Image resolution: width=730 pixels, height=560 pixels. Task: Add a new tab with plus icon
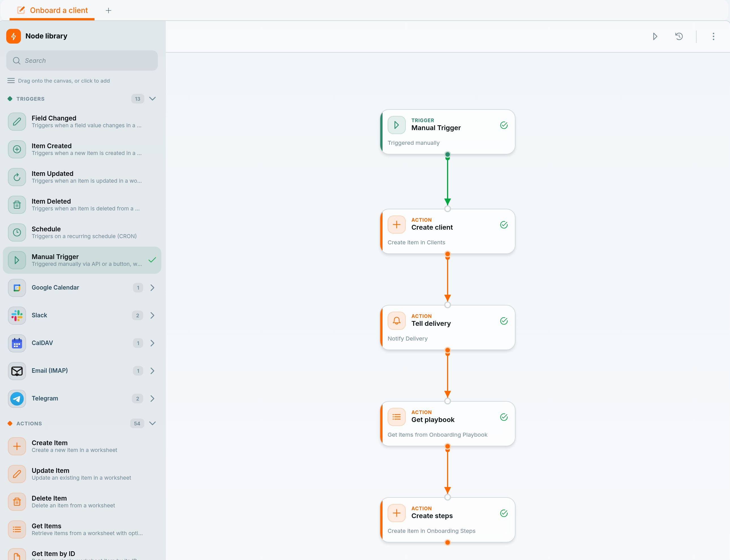108,10
